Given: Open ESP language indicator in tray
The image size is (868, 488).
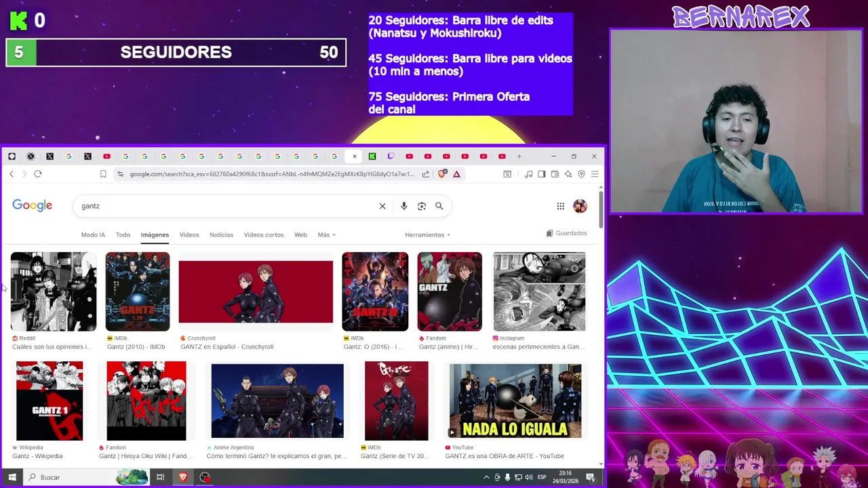Looking at the screenshot, I should [542, 477].
